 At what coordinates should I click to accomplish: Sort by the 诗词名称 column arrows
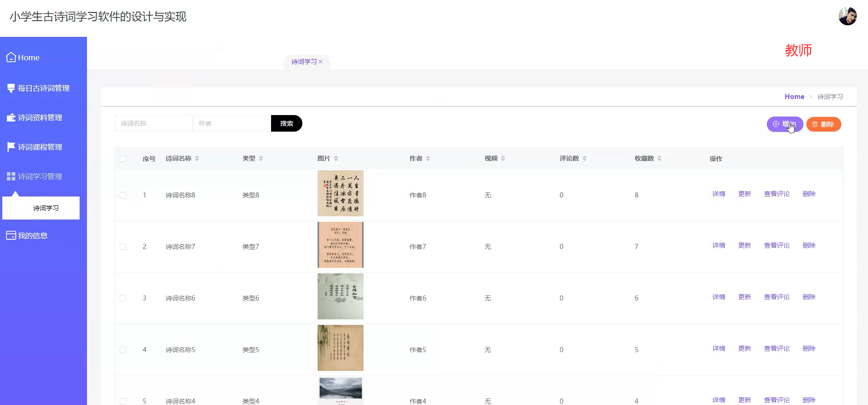click(197, 158)
